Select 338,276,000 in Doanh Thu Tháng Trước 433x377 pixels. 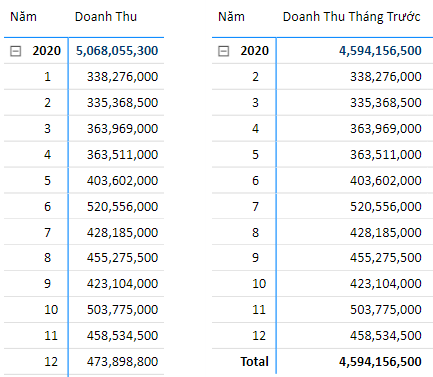(386, 77)
